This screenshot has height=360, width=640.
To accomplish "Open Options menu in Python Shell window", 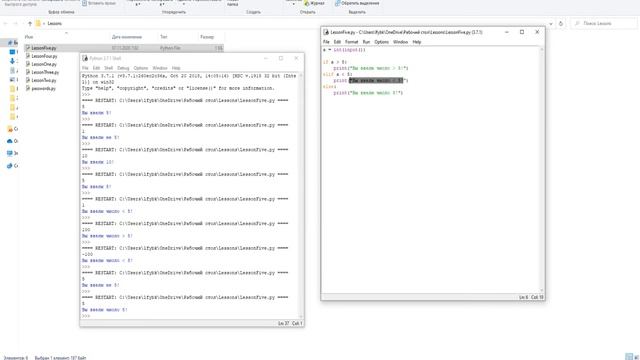I will [140, 68].
